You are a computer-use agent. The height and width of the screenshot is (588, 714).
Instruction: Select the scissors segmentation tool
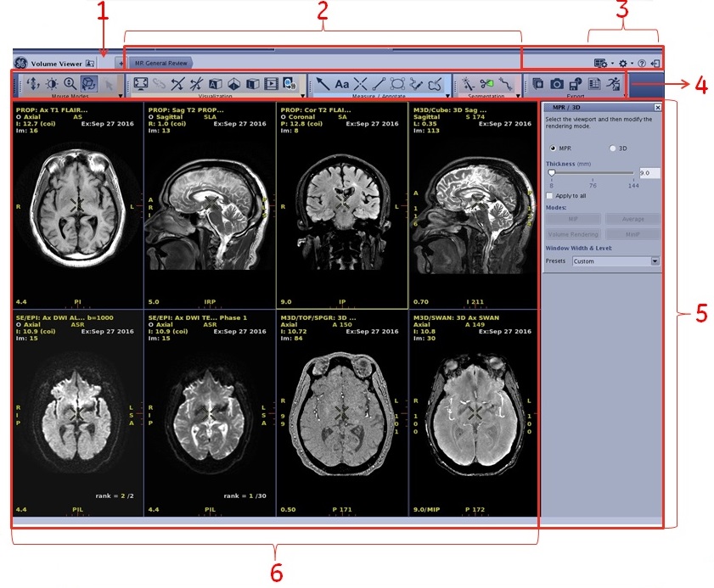tap(486, 83)
